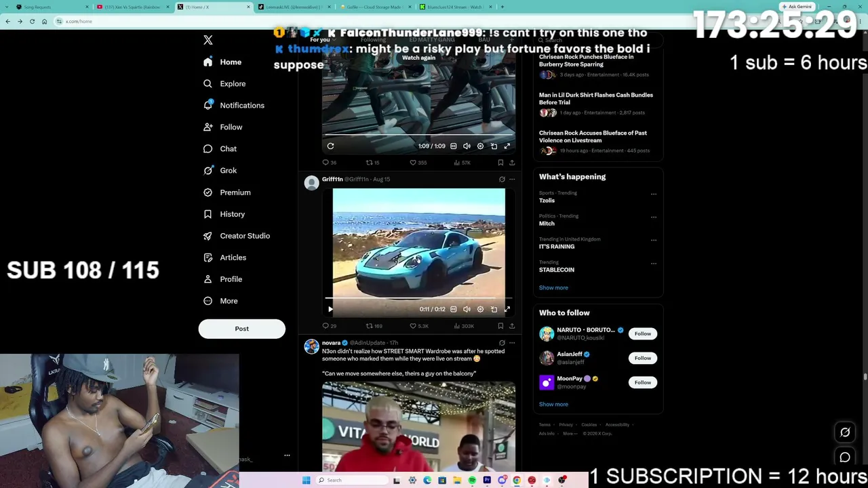Viewport: 868px width, 488px height.
Task: Open more options on Griff11n post
Action: click(x=512, y=179)
